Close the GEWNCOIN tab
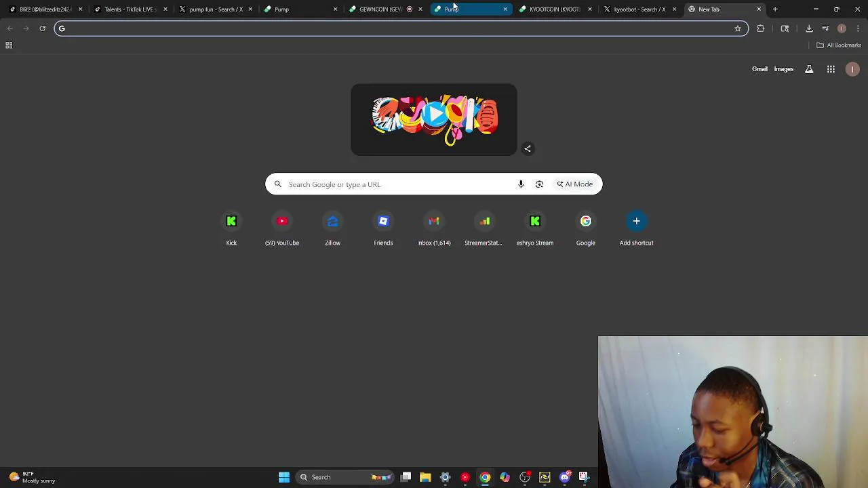Viewport: 868px width, 488px height. pyautogui.click(x=420, y=9)
